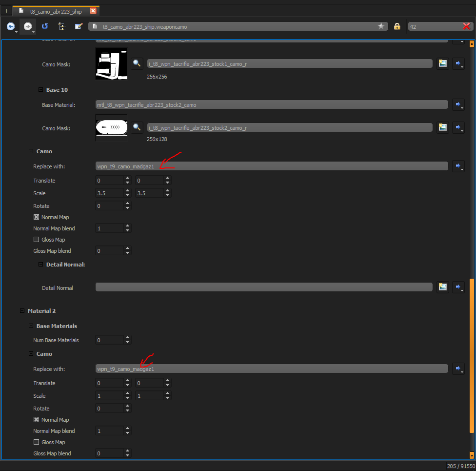Collapse the Material 2 section

[22, 311]
